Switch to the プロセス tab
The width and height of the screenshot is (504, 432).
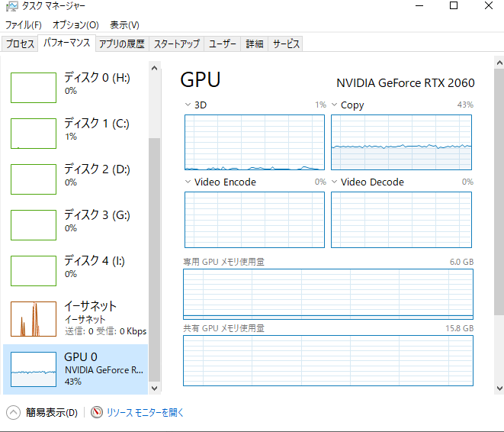[x=21, y=44]
